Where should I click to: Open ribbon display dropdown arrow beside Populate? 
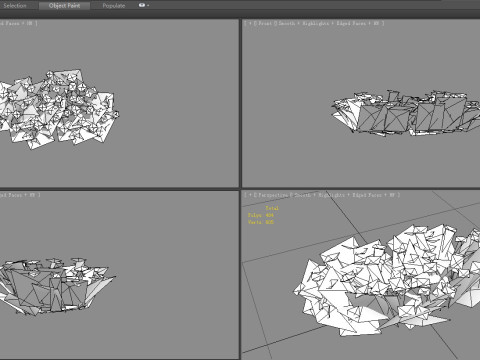(148, 5)
